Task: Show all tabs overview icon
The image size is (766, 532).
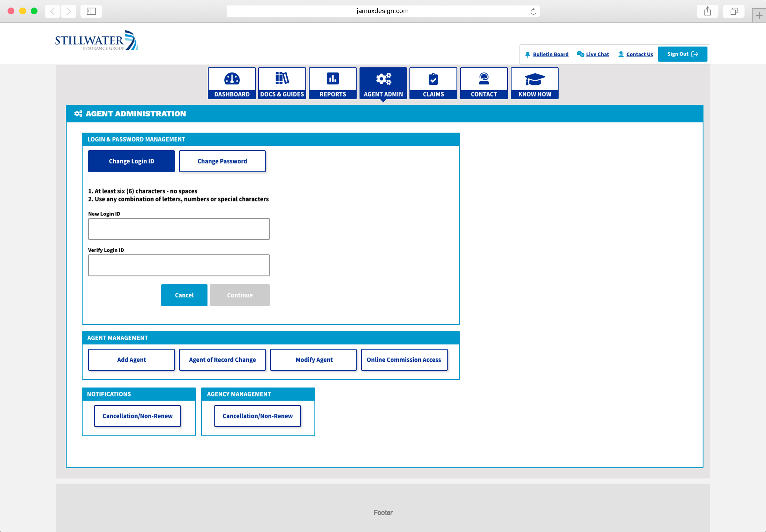Action: (x=734, y=11)
